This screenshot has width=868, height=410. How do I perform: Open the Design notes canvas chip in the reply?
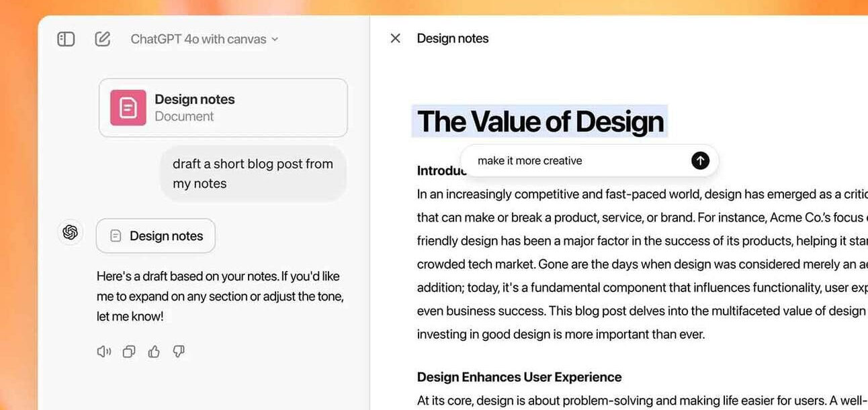[156, 236]
